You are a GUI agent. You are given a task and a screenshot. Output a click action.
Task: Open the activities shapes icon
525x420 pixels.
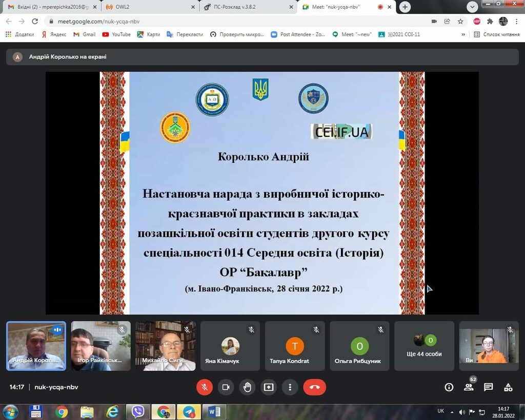point(508,387)
